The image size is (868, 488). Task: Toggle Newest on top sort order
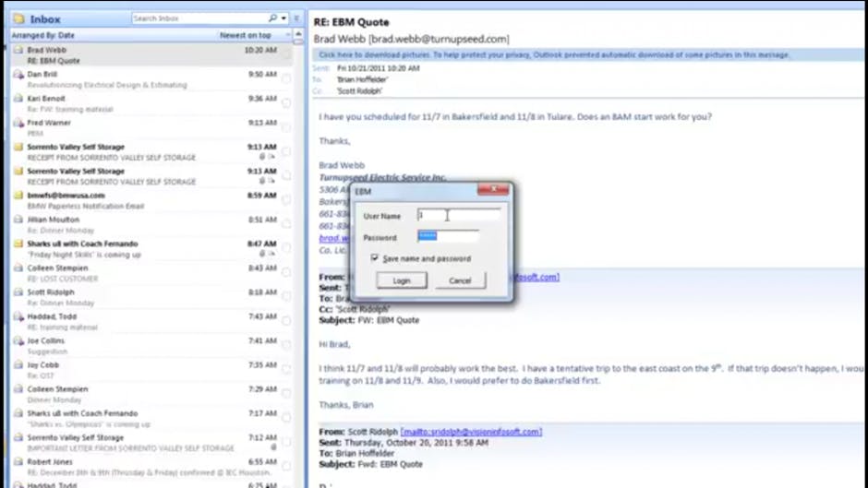pyautogui.click(x=246, y=35)
